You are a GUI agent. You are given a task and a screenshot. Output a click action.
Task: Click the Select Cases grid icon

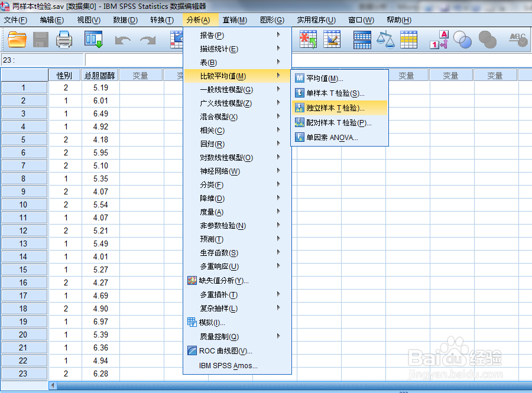pos(409,40)
